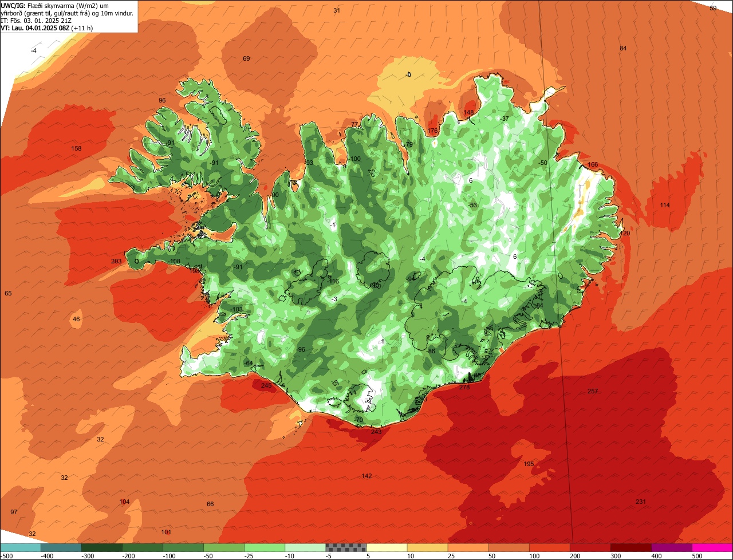Click the value 97 at the lower-left edge

point(14,512)
